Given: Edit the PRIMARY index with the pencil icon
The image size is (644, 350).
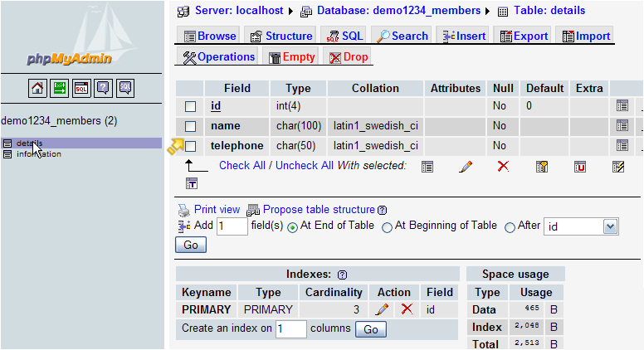Looking at the screenshot, I should coord(382,309).
